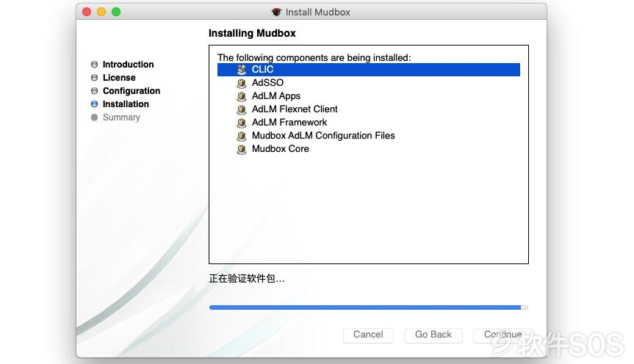The image size is (634, 364).
Task: Click the AdLM Framework package icon
Action: (242, 123)
